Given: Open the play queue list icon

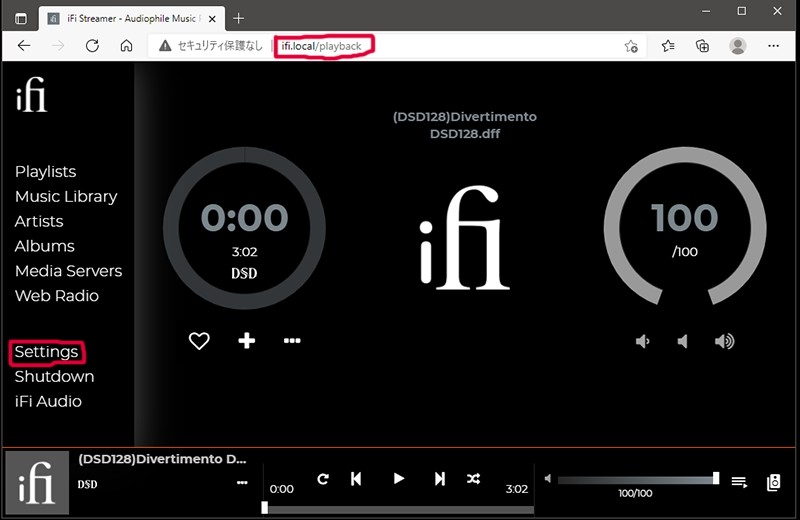Looking at the screenshot, I should pos(739,482).
